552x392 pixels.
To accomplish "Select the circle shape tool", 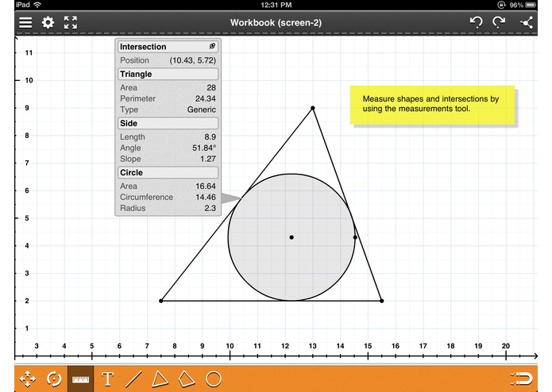I will (x=214, y=379).
